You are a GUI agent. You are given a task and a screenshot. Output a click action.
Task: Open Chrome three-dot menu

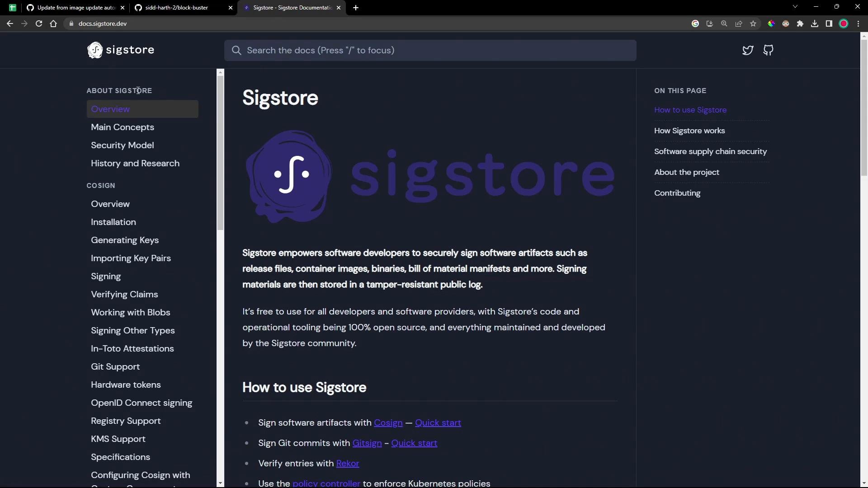click(858, 23)
